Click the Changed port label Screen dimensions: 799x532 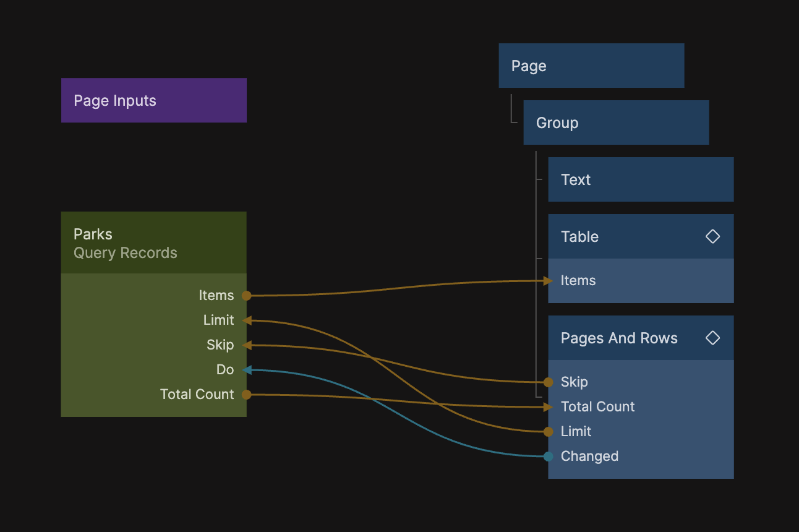589,457
